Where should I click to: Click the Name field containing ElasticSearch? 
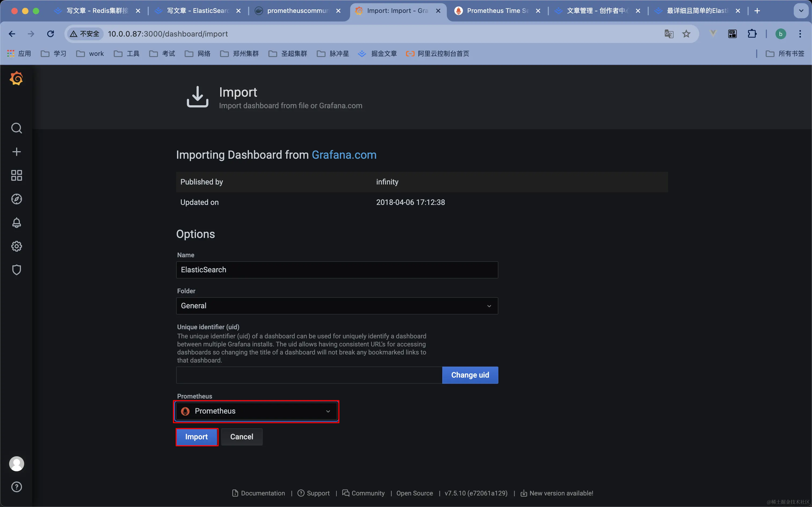[x=337, y=270]
